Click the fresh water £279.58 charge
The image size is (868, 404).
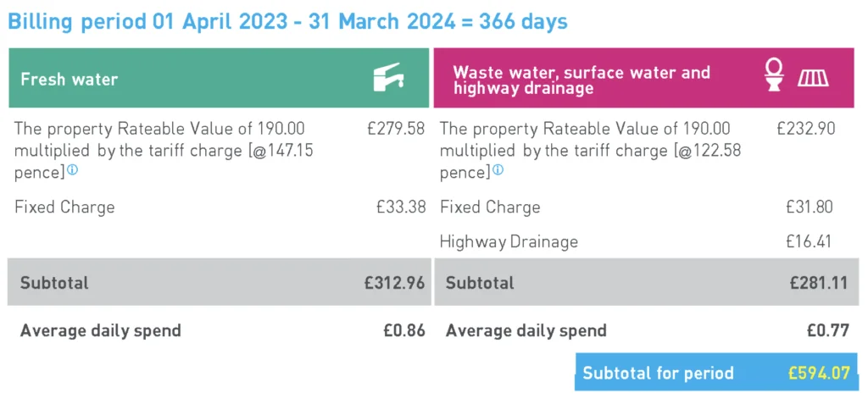(x=396, y=129)
